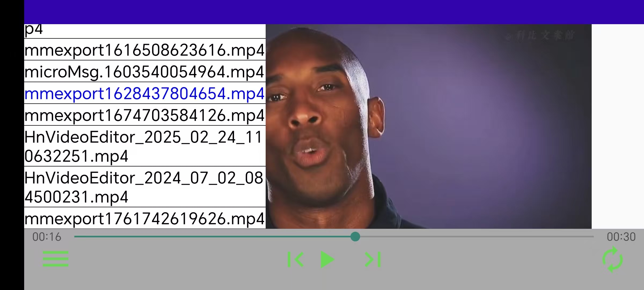Viewport: 644px width, 290px height.
Task: Click the highlighted blue mmexport1628437804654.mp4 entry
Action: tap(145, 93)
